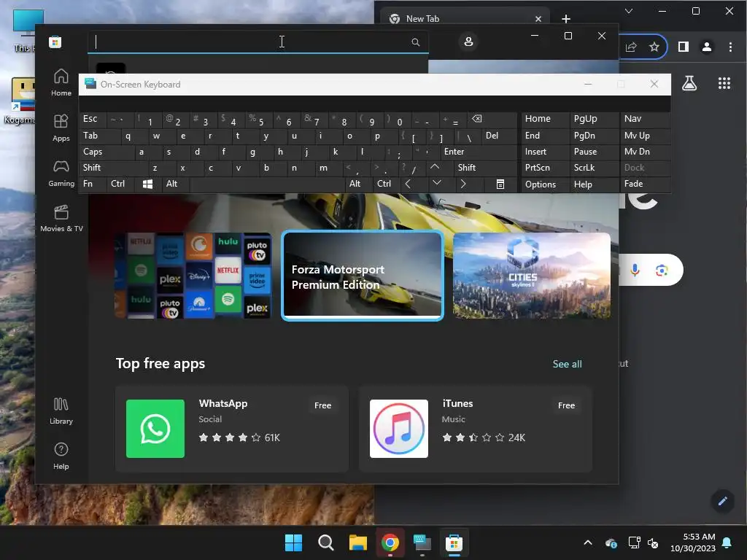Open WhatsApp app icon in Top free apps

pos(155,429)
